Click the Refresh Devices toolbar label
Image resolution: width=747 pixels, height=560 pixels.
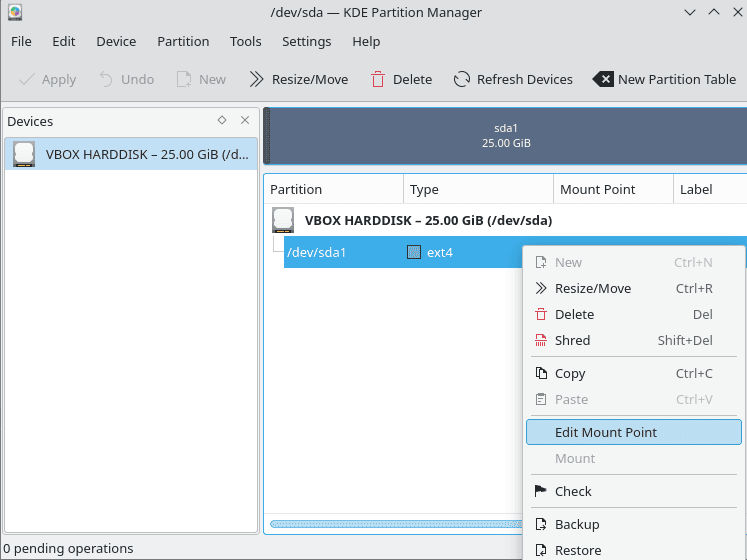coord(525,79)
